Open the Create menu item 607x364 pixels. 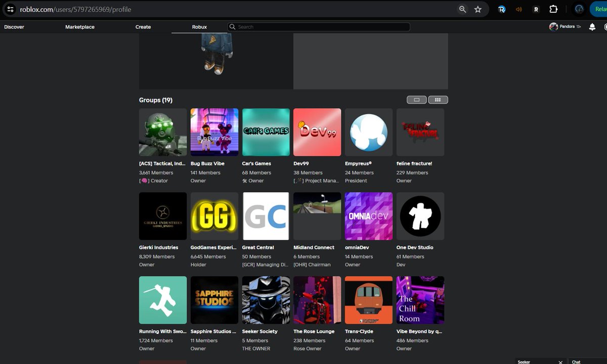pyautogui.click(x=143, y=27)
